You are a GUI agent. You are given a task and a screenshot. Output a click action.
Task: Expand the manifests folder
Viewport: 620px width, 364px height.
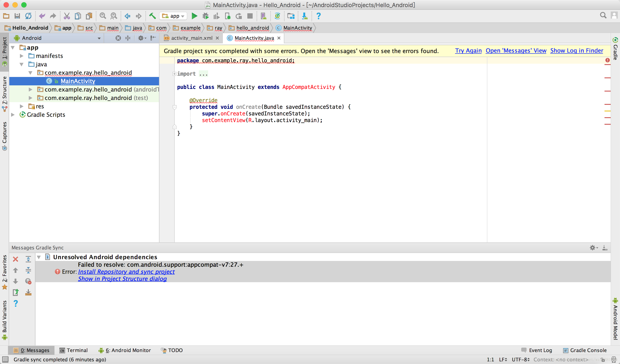click(x=22, y=56)
